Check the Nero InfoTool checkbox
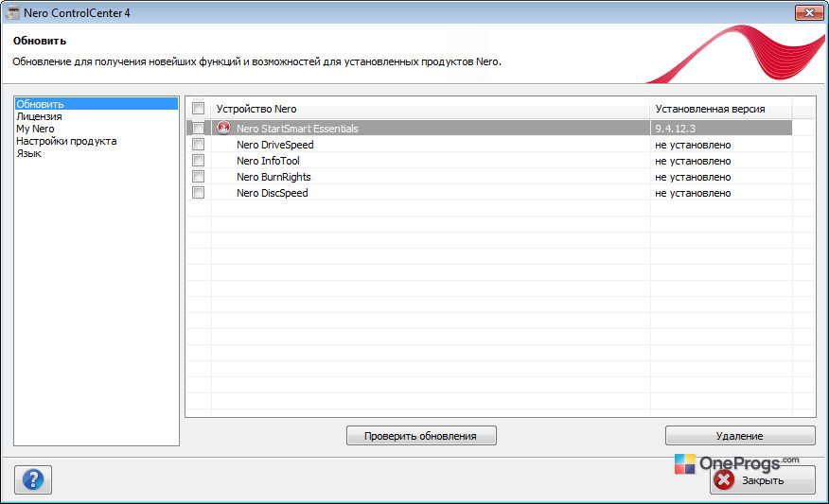The image size is (829, 504). tap(199, 160)
